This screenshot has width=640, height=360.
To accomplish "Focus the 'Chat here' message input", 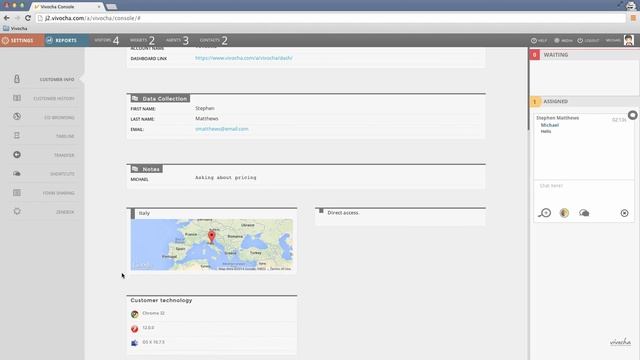I will (x=583, y=192).
